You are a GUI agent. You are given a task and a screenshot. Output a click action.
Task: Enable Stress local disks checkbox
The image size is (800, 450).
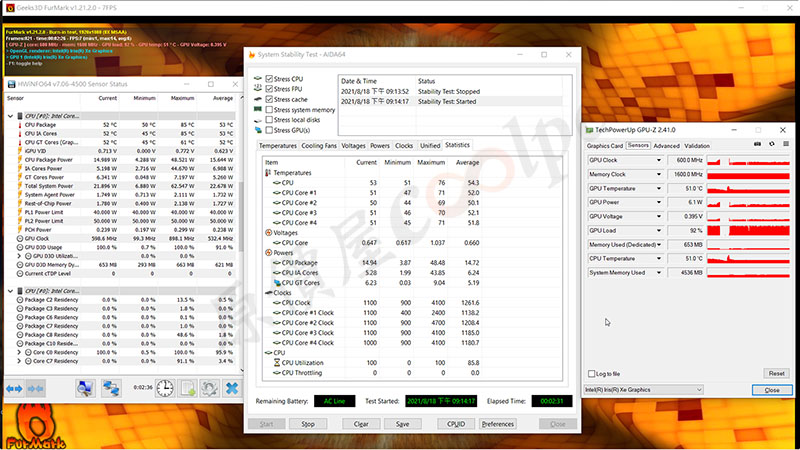pyautogui.click(x=269, y=120)
